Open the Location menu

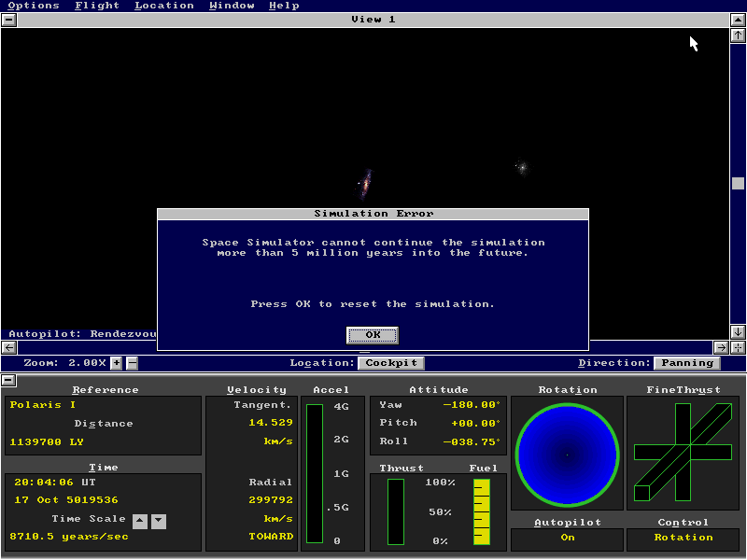pyautogui.click(x=164, y=6)
